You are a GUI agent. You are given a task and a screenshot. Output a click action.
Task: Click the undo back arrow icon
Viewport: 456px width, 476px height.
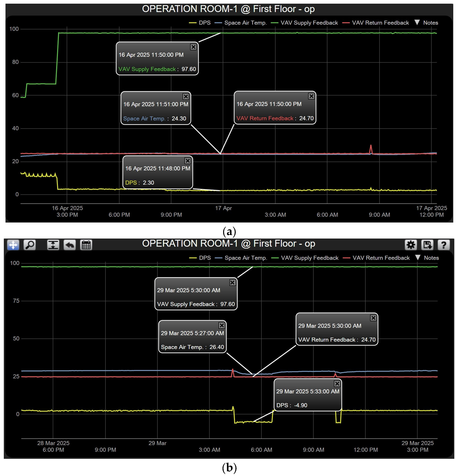point(70,245)
